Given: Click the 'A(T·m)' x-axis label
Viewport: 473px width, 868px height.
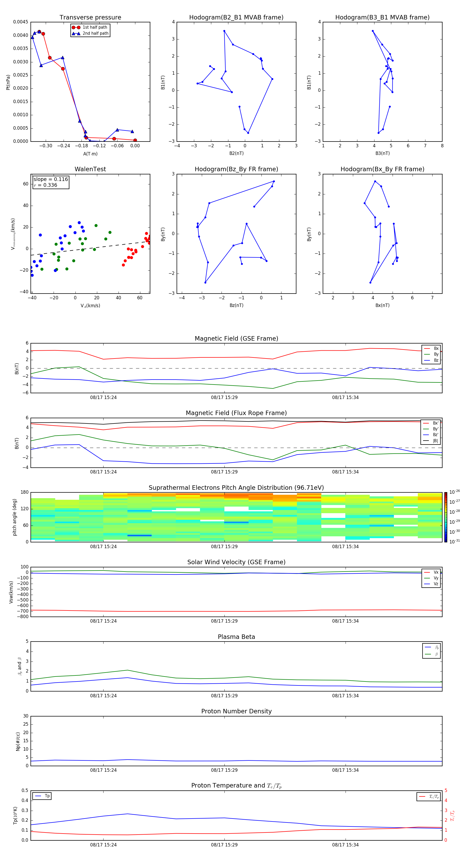Looking at the screenshot, I should coord(90,154).
